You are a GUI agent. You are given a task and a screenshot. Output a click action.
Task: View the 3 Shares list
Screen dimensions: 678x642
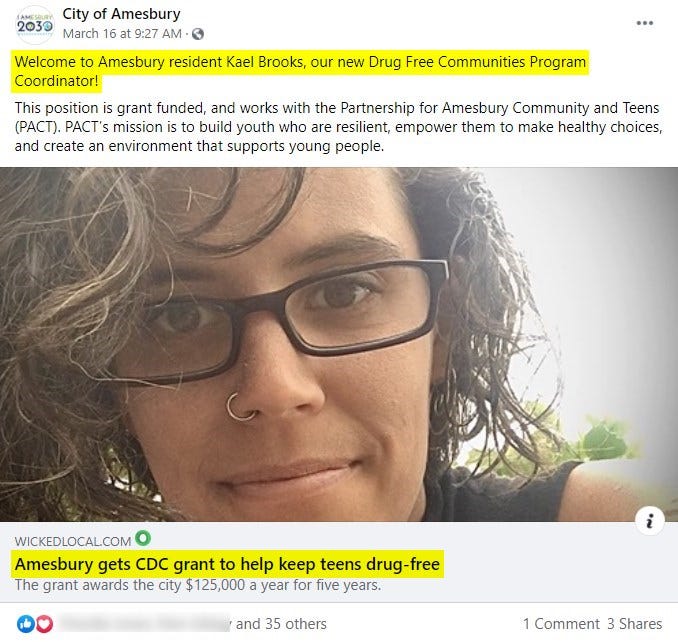[x=634, y=624]
